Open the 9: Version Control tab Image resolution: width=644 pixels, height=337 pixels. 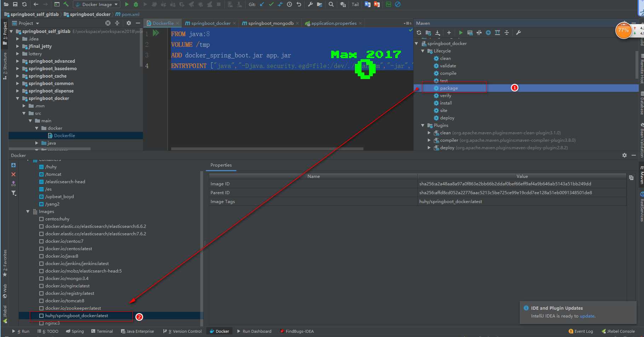pos(182,331)
